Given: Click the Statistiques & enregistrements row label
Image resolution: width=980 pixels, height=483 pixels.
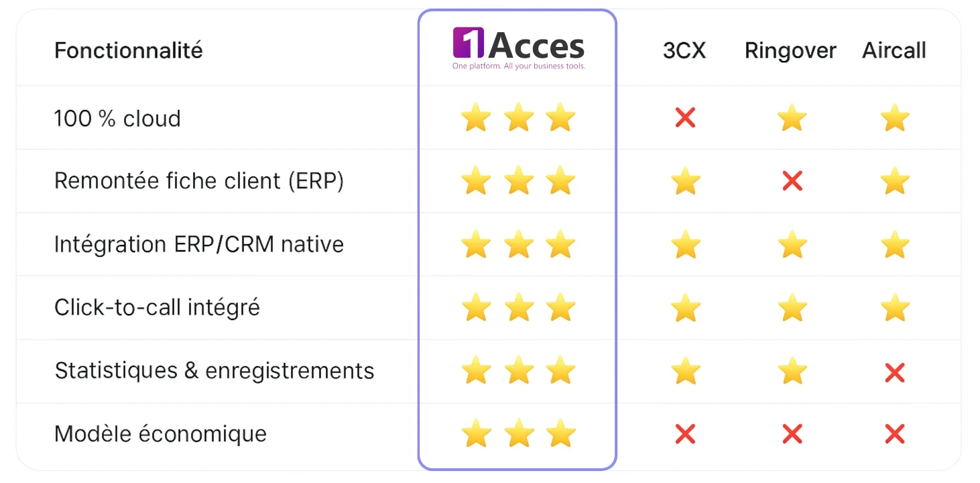Looking at the screenshot, I should point(214,371).
